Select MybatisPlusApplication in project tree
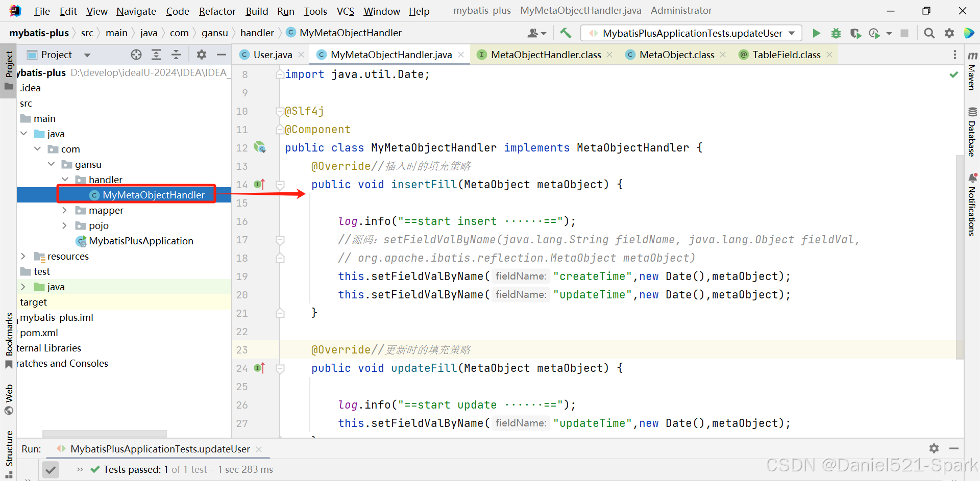The width and height of the screenshot is (980, 481). coord(141,241)
